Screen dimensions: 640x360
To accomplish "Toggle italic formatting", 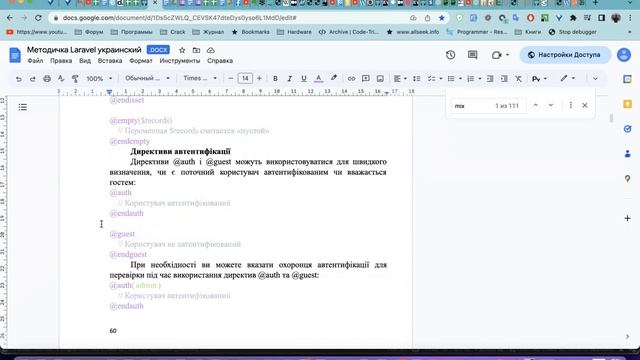I will coord(289,78).
